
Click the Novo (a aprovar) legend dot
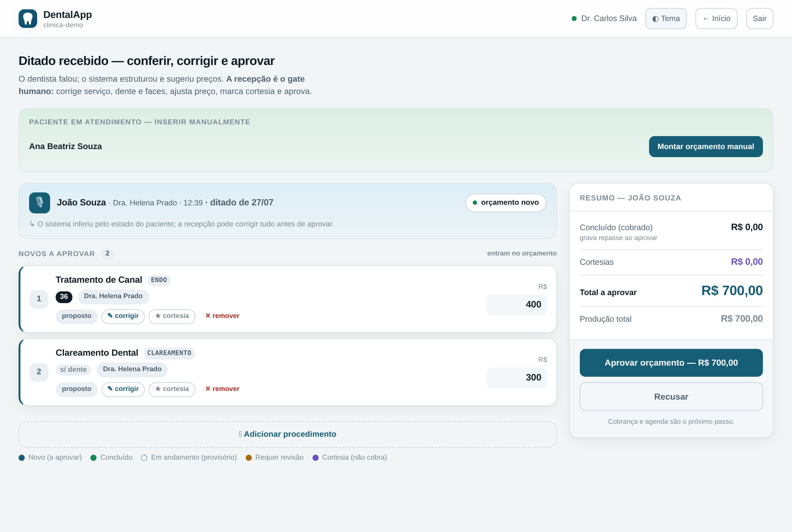tap(22, 458)
